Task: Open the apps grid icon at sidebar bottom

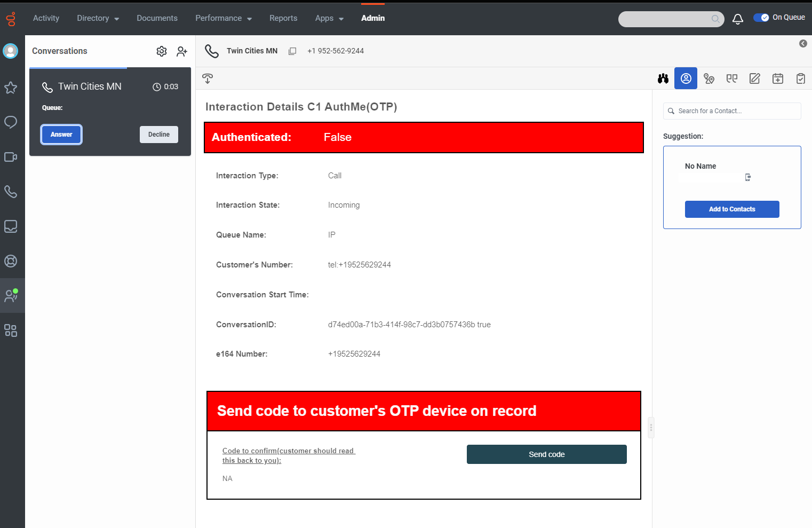Action: [x=11, y=330]
